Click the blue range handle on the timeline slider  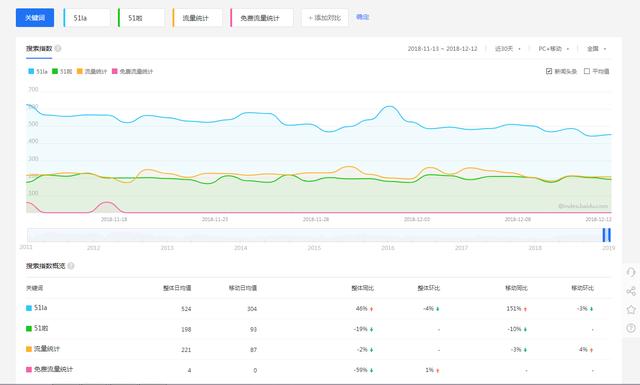607,235
